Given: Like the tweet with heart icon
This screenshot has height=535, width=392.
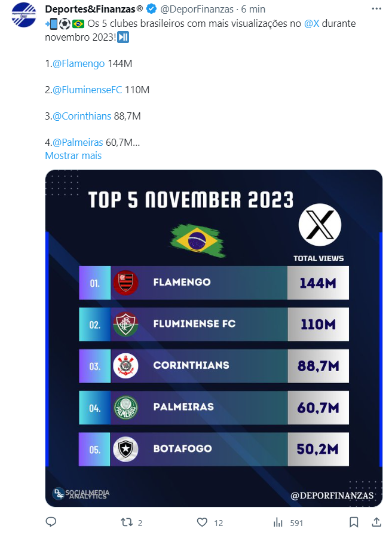Looking at the screenshot, I should click(x=202, y=522).
